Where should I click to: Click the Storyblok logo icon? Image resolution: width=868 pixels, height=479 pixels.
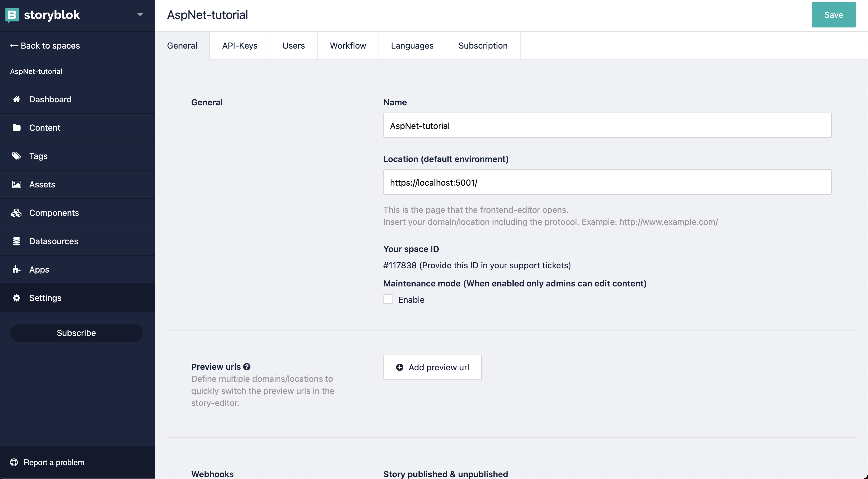coord(12,15)
